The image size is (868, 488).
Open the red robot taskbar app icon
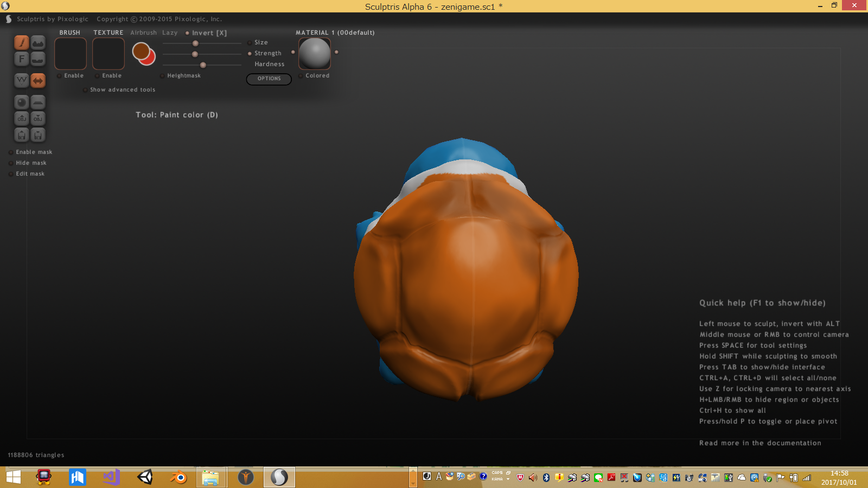43,477
